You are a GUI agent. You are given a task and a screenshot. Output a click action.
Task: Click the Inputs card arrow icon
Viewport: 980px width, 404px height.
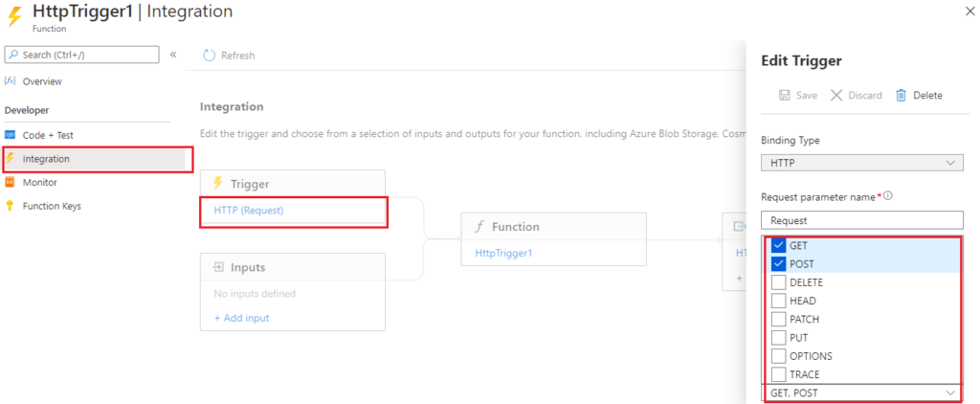click(219, 267)
